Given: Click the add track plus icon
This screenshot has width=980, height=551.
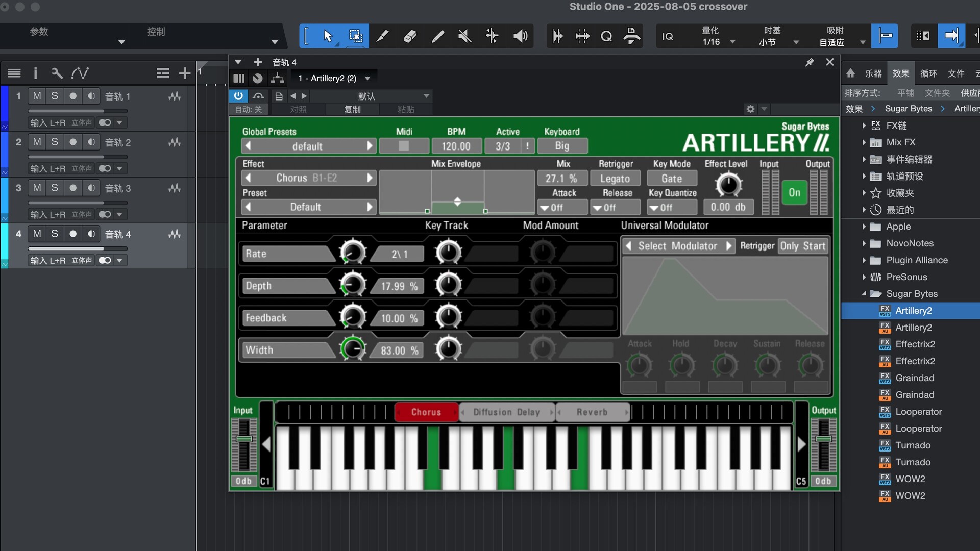Looking at the screenshot, I should click(x=184, y=73).
